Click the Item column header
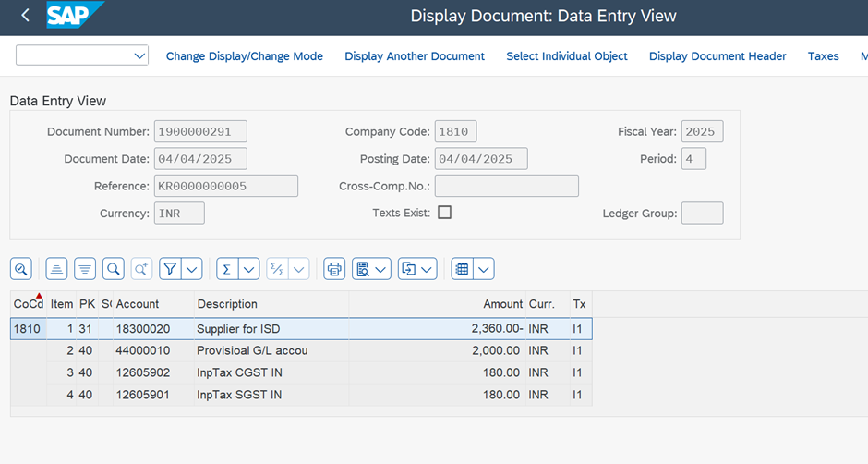The height and width of the screenshot is (464, 868). (x=62, y=304)
